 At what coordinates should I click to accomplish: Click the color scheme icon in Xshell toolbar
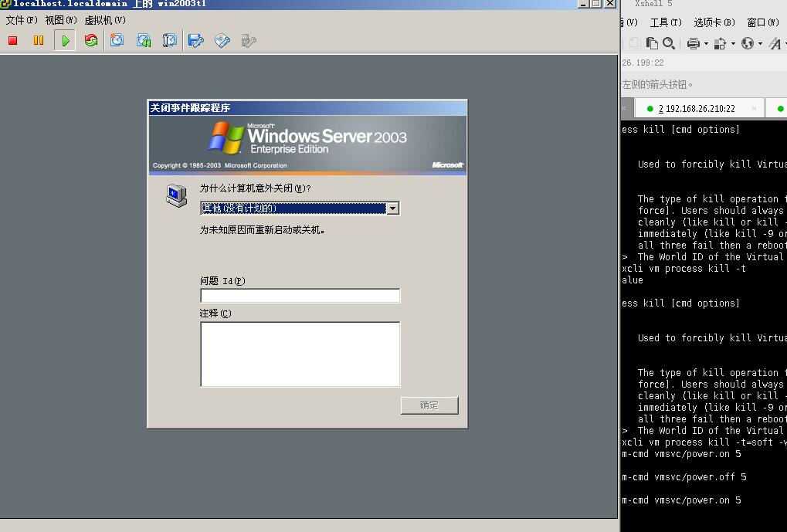721,44
